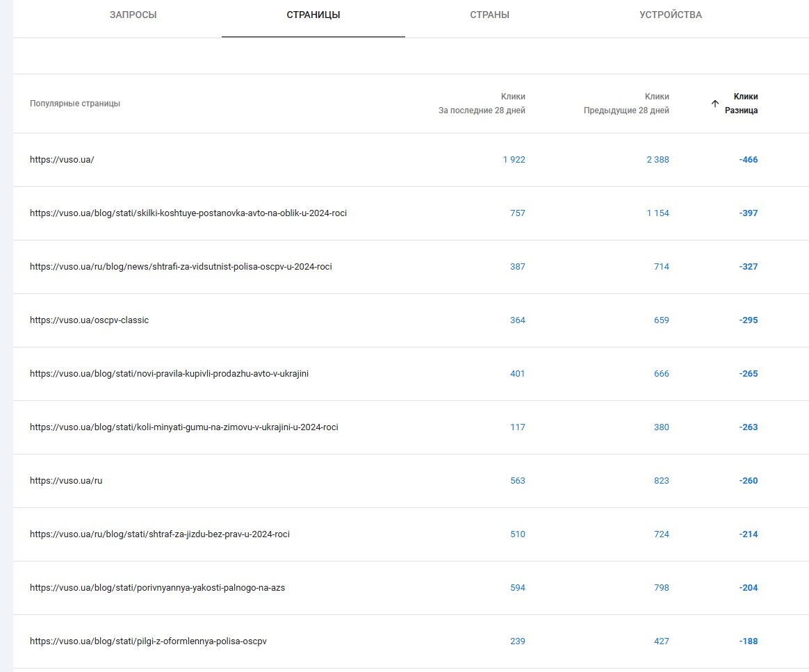Click the https://vuso.ua/ru page URL
This screenshot has height=672, width=809.
(x=66, y=481)
